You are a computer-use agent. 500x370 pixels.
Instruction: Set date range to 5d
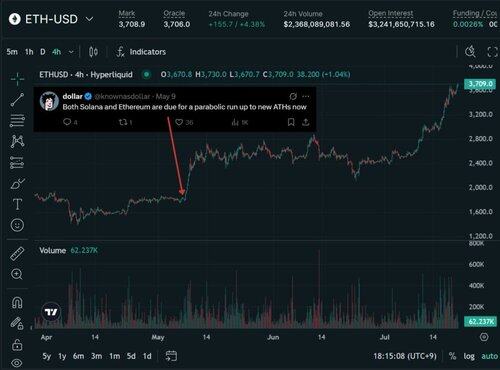[131, 356]
